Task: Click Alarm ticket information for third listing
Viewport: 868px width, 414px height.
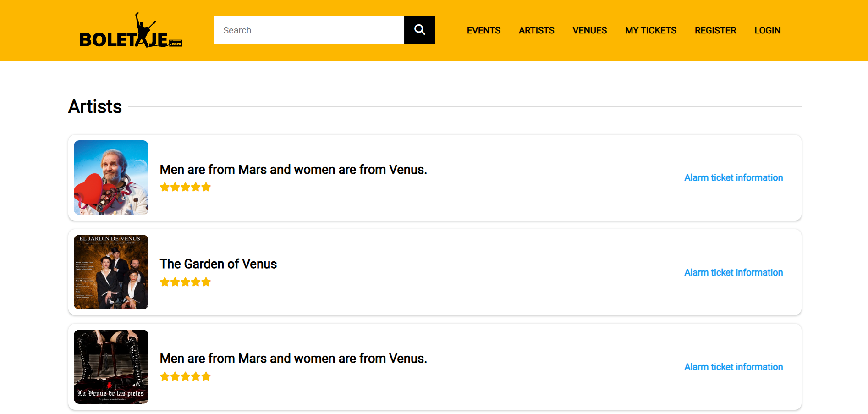Action: click(733, 367)
